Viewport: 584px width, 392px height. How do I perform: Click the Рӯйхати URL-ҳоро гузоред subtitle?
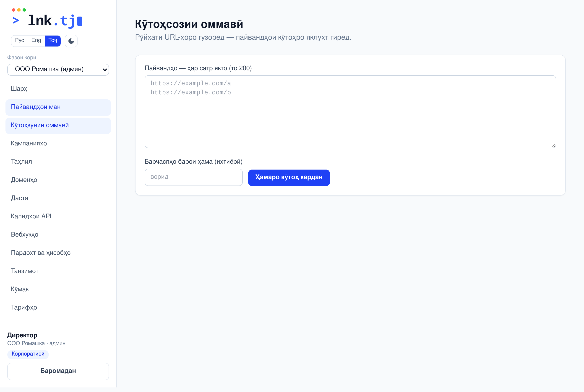(x=243, y=38)
